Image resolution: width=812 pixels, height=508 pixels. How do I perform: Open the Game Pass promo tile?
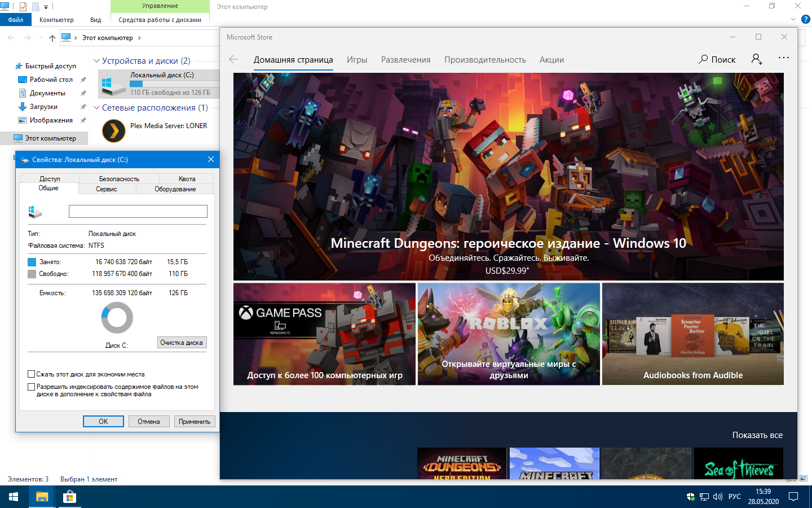(x=324, y=334)
